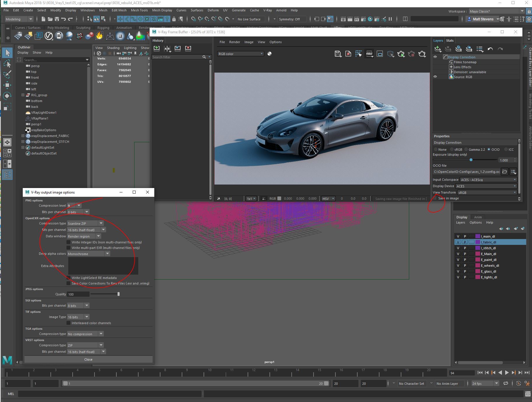Jump to the start of playback range
Image resolution: width=532 pixels, height=402 pixels.
(480, 373)
